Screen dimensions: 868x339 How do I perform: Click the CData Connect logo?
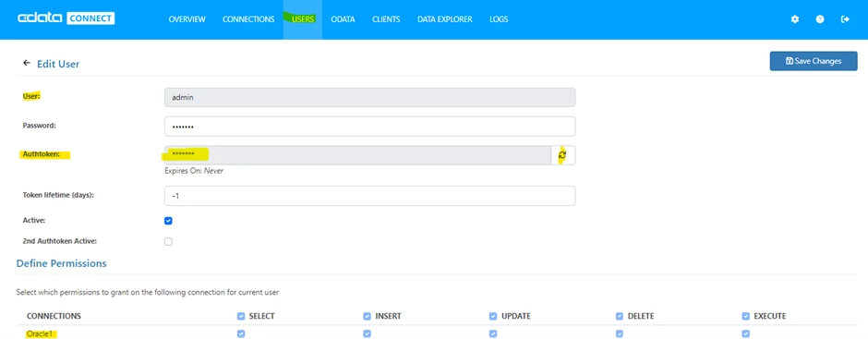66,18
